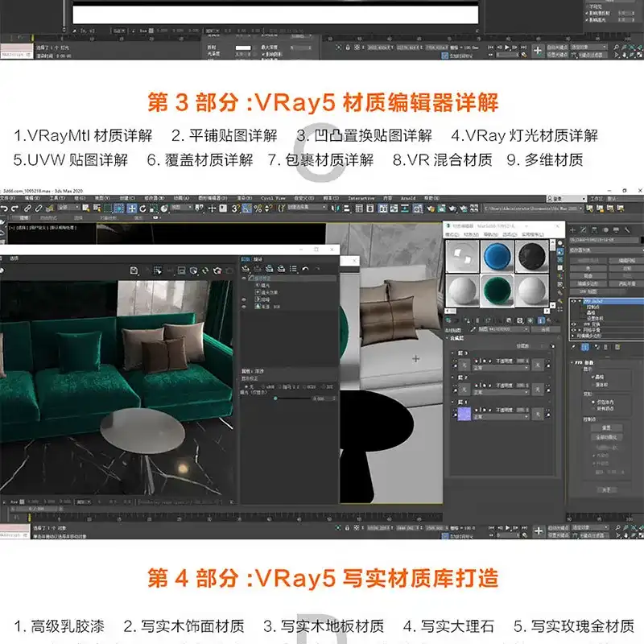
Task: Switch to the Modify tab in command panel
Action: [583, 230]
